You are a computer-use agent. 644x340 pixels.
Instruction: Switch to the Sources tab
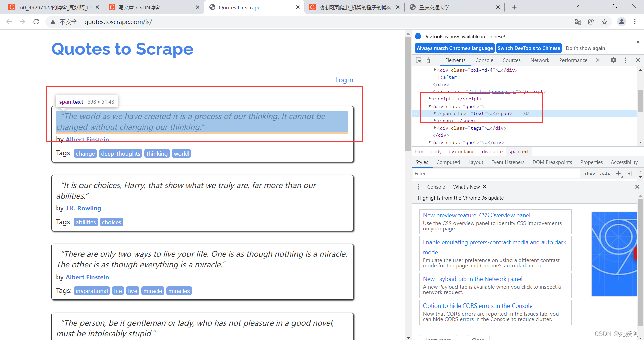coord(512,60)
